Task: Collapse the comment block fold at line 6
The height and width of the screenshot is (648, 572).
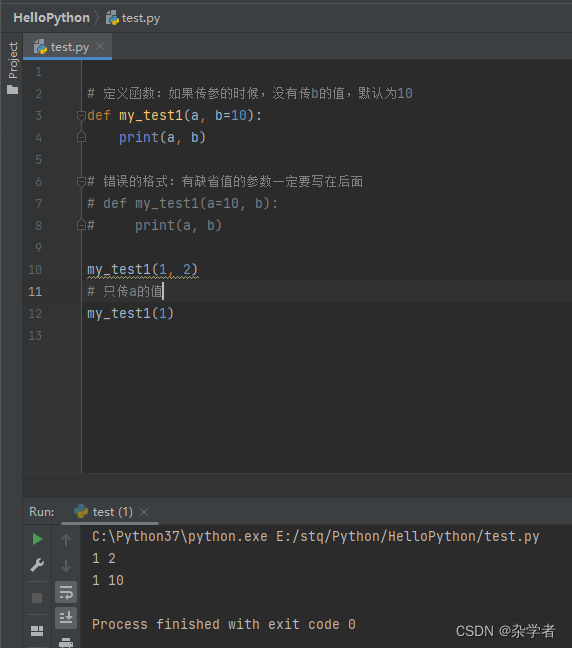Action: (81, 182)
